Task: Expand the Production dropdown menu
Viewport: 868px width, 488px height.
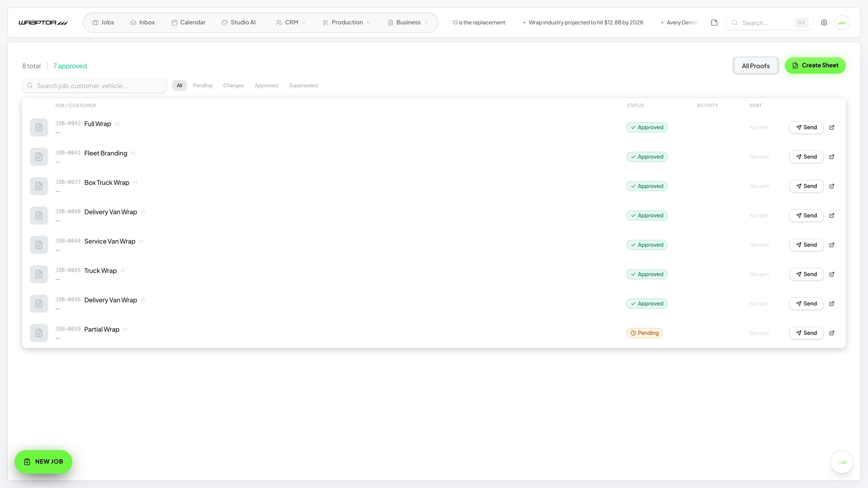Action: pos(347,23)
